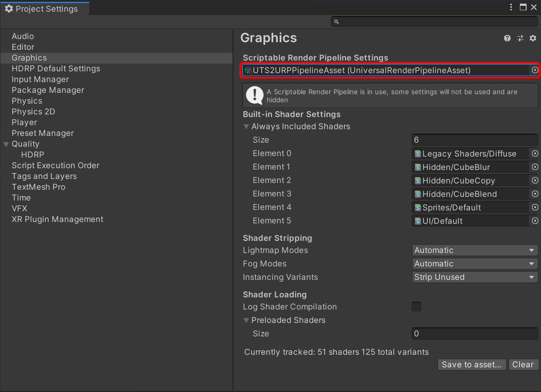This screenshot has width=541, height=392.
Task: Select Player in the settings sidebar
Action: pyautogui.click(x=24, y=122)
